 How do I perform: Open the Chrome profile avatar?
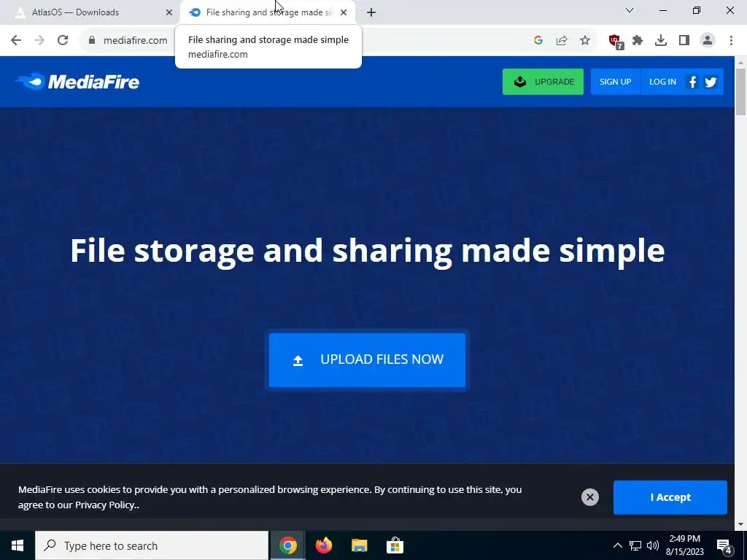coord(708,41)
